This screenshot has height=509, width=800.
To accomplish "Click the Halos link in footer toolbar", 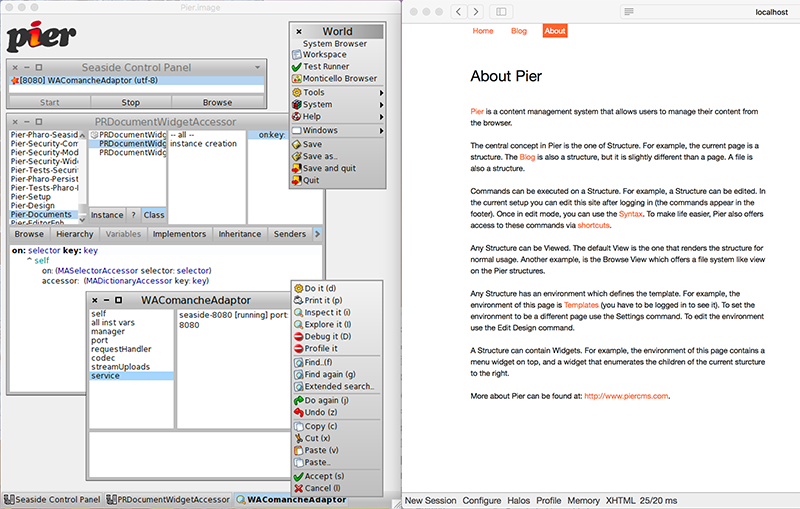I will (518, 501).
